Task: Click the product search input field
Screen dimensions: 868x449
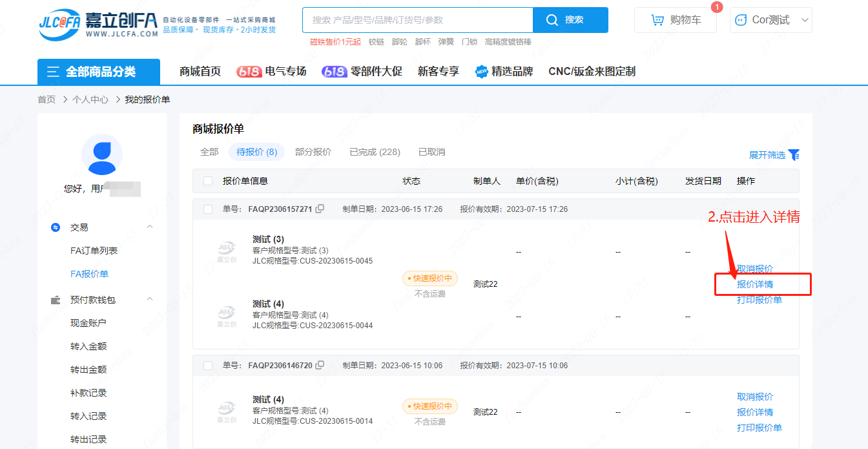Action: click(417, 20)
